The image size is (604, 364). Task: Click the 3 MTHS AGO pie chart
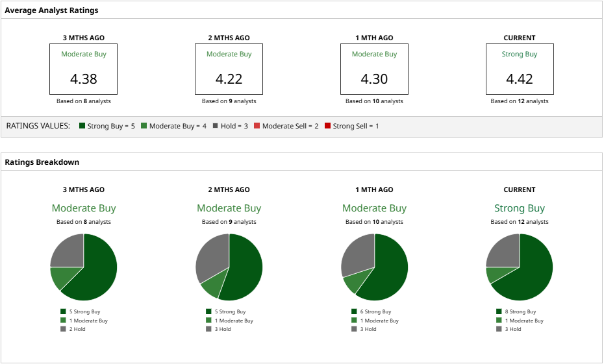pos(84,267)
